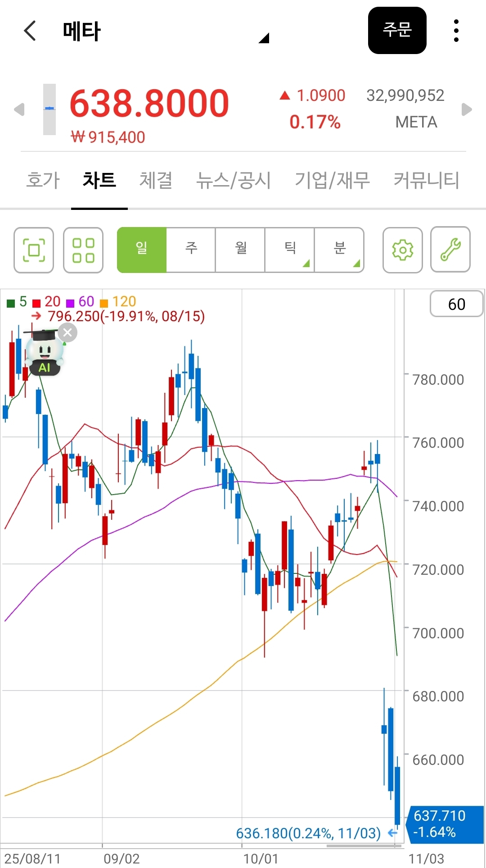Tap the candle count box showing 60
The height and width of the screenshot is (868, 486).
(456, 304)
